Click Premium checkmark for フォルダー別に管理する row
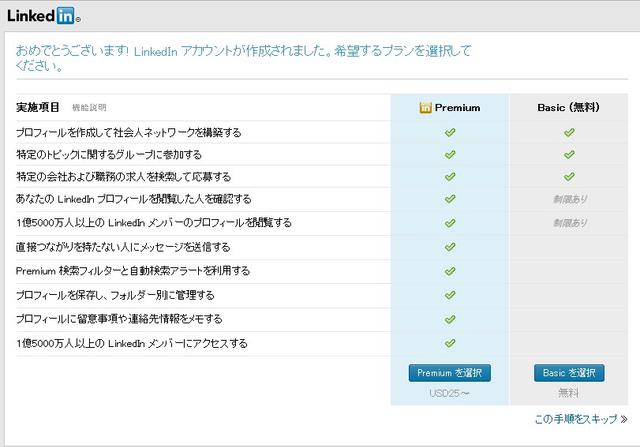The width and height of the screenshot is (640, 447). click(x=450, y=294)
